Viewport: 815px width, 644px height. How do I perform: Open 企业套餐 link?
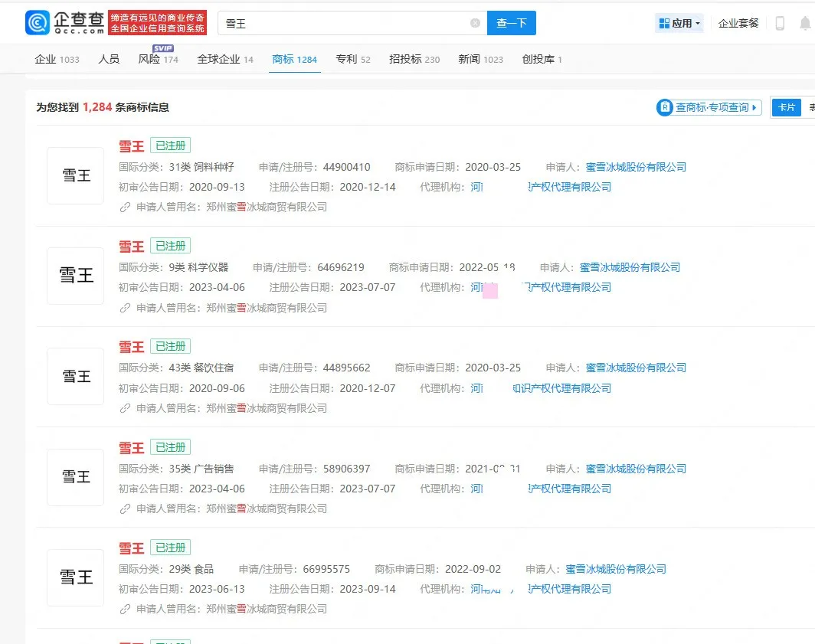pos(738,24)
